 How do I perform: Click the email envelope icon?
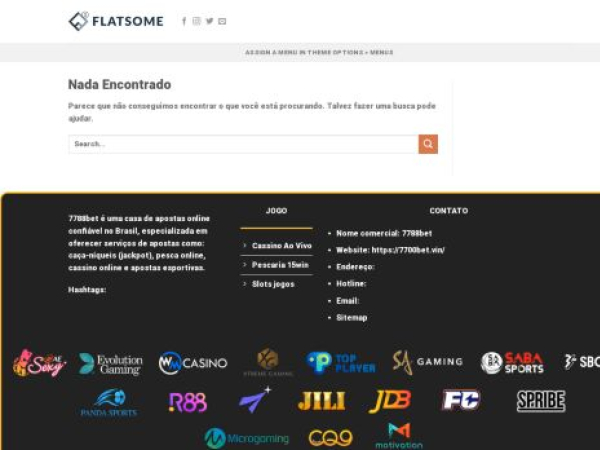pos(222,21)
